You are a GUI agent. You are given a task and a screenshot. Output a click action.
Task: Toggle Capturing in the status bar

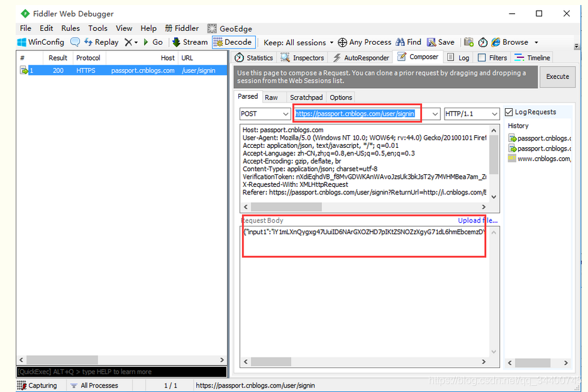37,385
